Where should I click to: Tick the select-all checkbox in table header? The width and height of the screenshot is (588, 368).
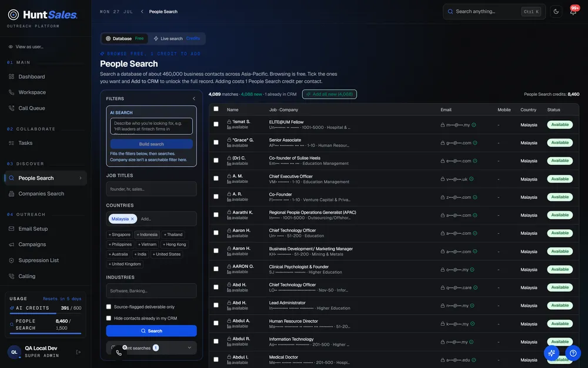pos(216,109)
